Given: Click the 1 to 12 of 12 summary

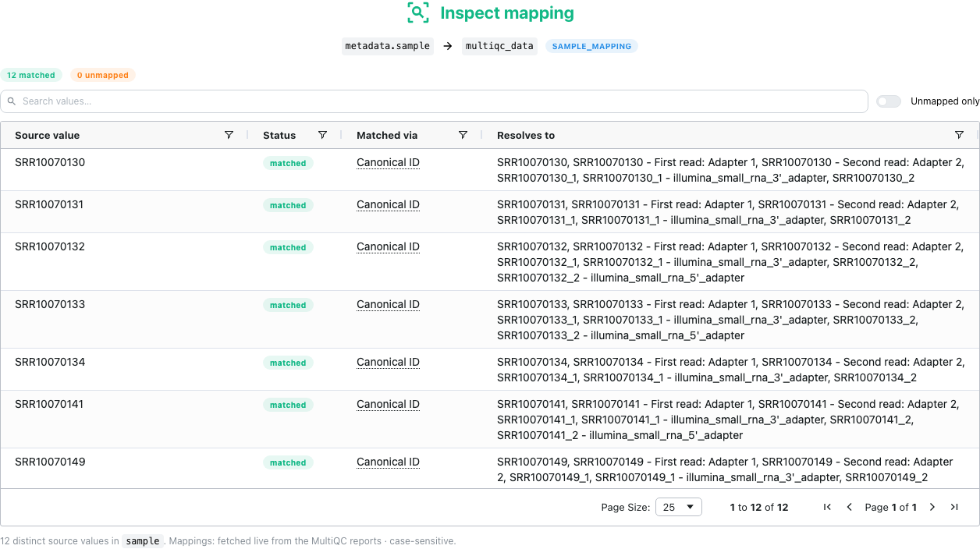Looking at the screenshot, I should point(758,507).
